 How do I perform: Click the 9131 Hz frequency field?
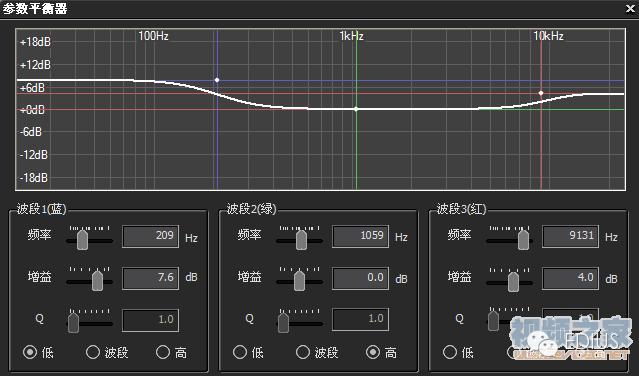coord(570,236)
